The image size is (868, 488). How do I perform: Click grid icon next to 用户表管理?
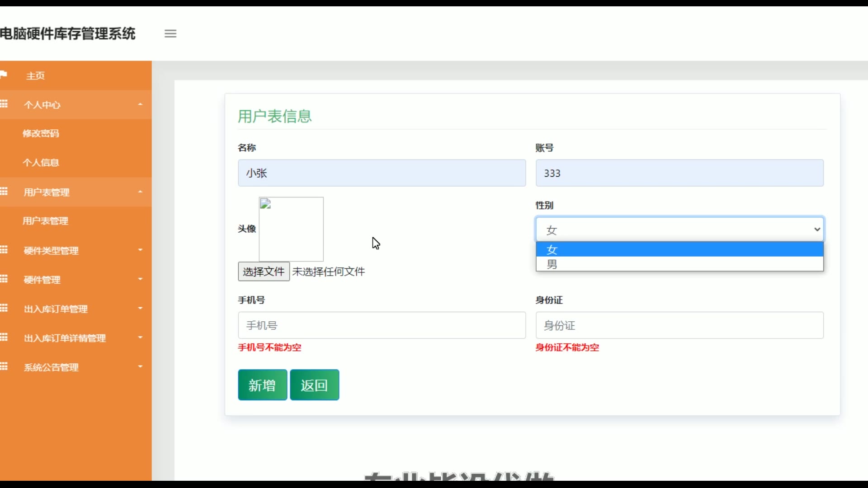(4, 192)
